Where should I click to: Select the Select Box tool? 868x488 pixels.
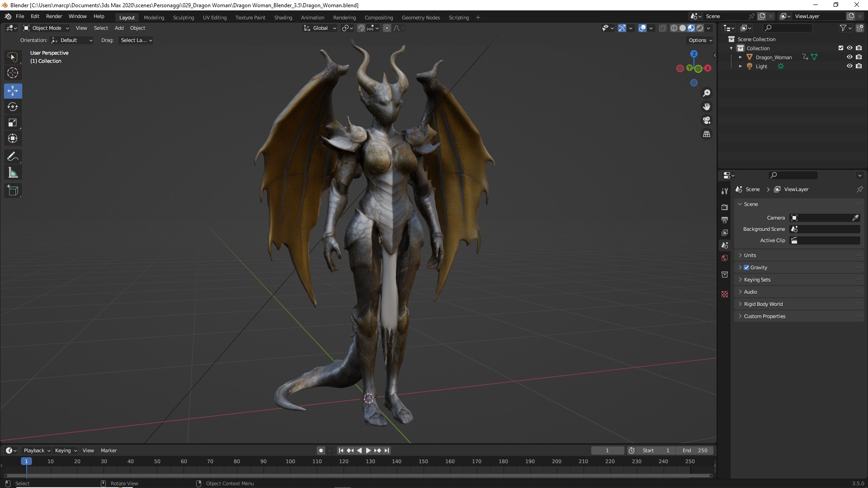(x=13, y=57)
